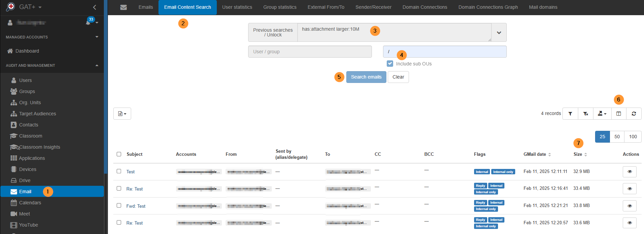This screenshot has width=644, height=234.
Task: Sort by GMail date column
Action: click(537, 154)
